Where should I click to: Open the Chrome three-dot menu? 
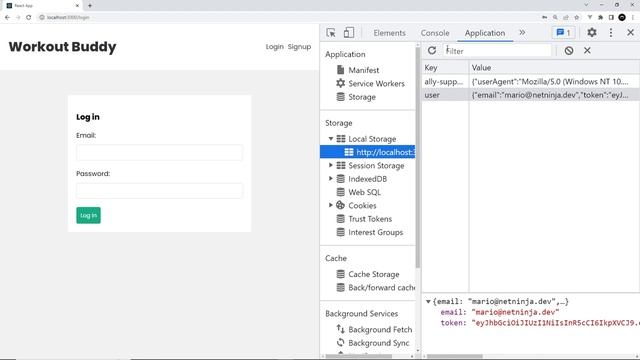coord(633,17)
